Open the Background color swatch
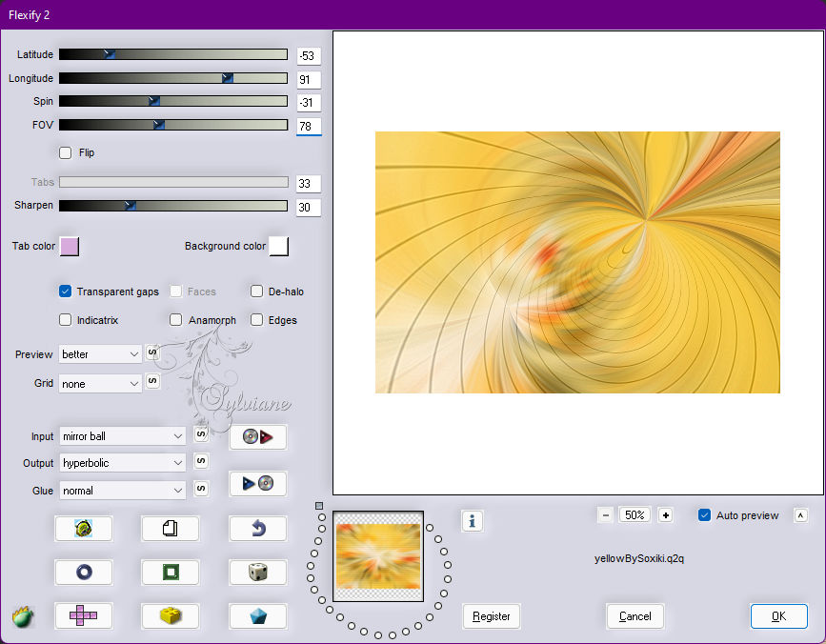The height and width of the screenshot is (644, 826). tap(279, 246)
